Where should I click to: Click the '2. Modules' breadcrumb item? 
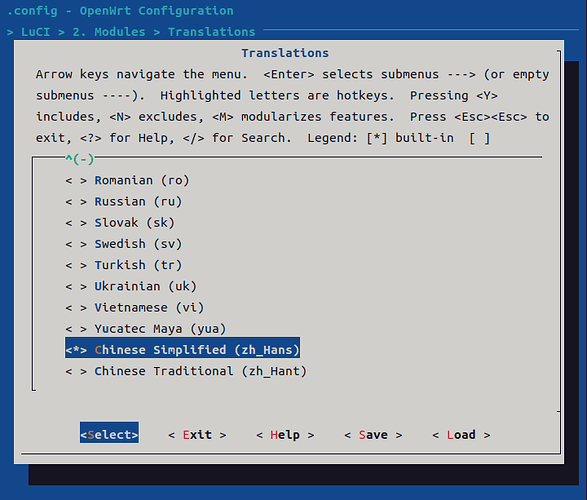(109, 32)
